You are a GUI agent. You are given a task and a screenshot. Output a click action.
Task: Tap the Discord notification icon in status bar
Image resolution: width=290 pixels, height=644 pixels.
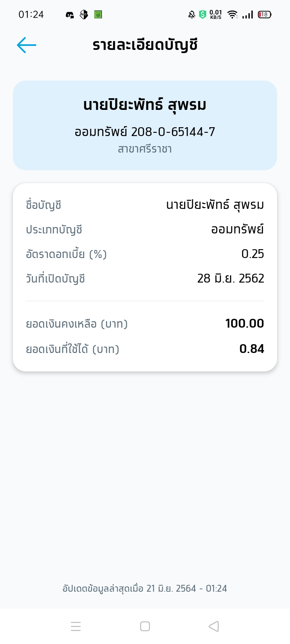[x=70, y=15]
